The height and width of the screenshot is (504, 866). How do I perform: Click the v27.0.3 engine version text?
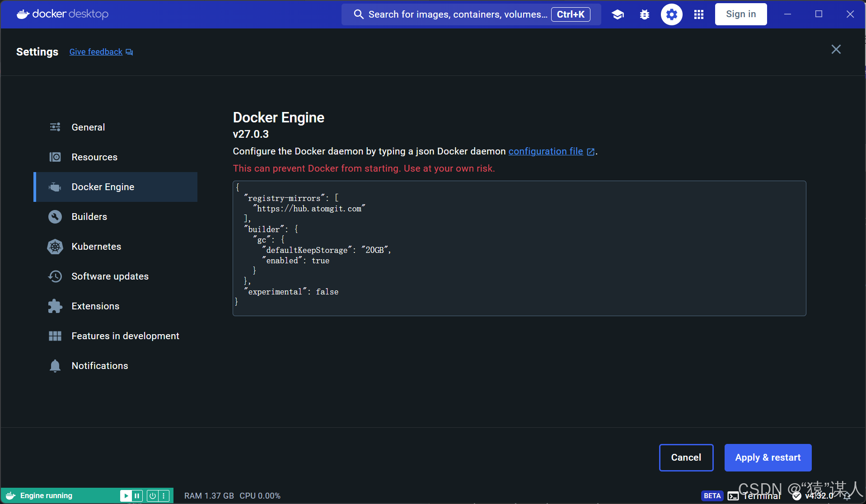pyautogui.click(x=251, y=134)
